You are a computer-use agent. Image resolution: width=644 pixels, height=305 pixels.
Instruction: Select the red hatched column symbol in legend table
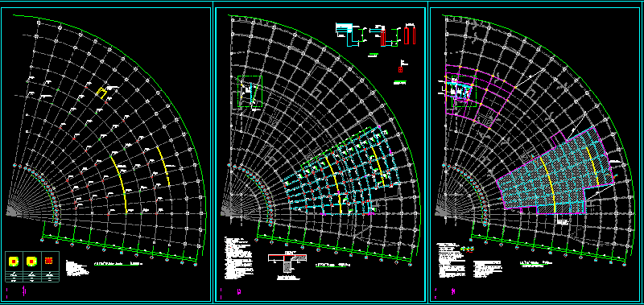click(48, 261)
